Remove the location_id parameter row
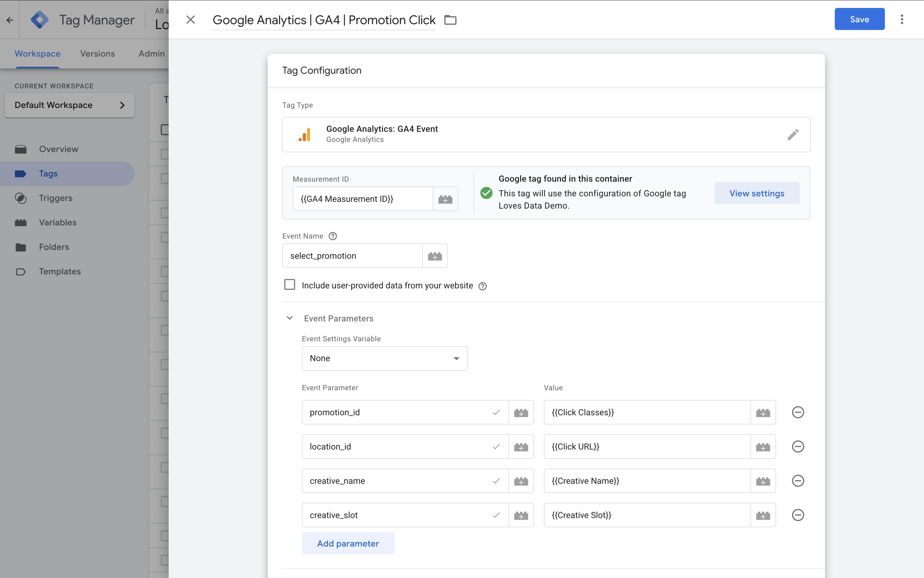This screenshot has height=578, width=924. coord(798,446)
